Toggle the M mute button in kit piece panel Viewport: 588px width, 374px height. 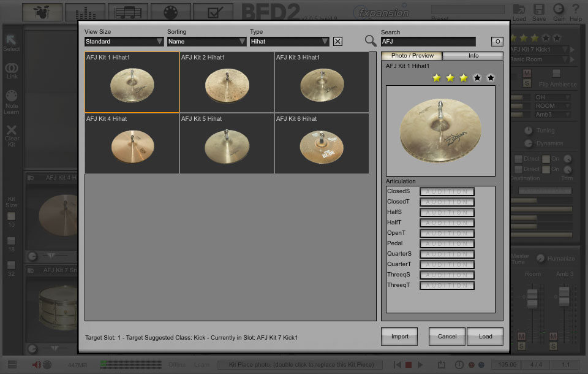(527, 73)
